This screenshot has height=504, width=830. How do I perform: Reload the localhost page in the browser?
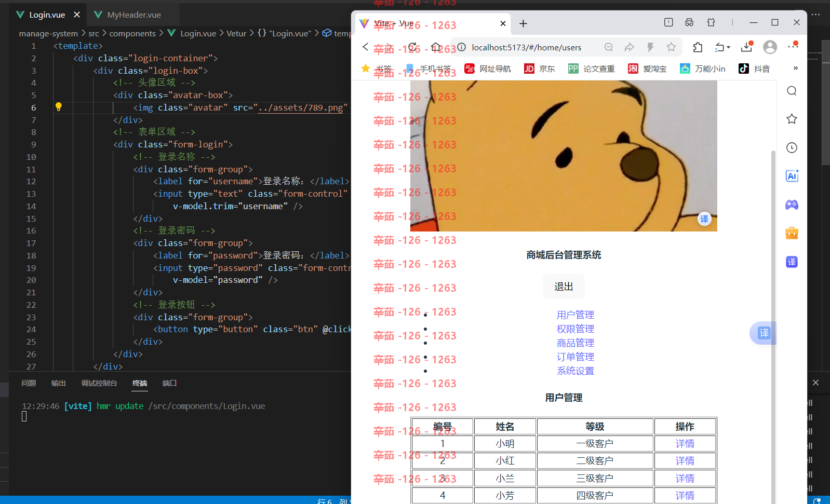pyautogui.click(x=412, y=47)
